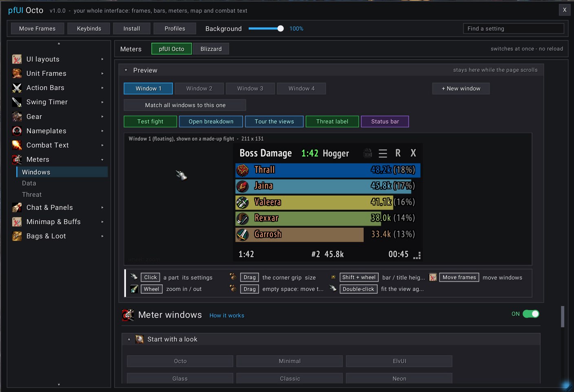Click the Data sub-item under Meters
This screenshot has width=574, height=392.
29,183
